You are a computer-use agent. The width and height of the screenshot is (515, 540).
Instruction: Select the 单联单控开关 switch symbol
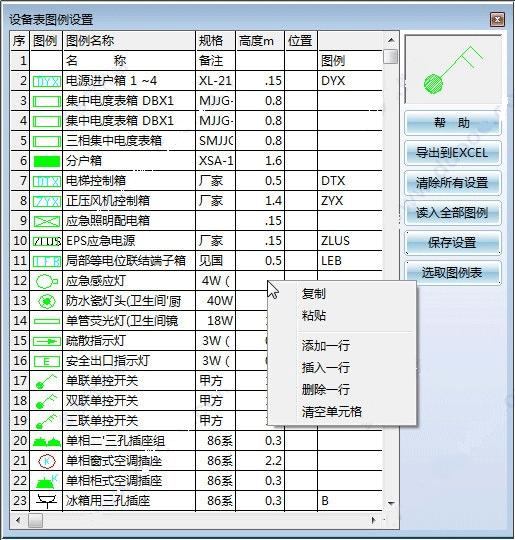pyautogui.click(x=47, y=381)
